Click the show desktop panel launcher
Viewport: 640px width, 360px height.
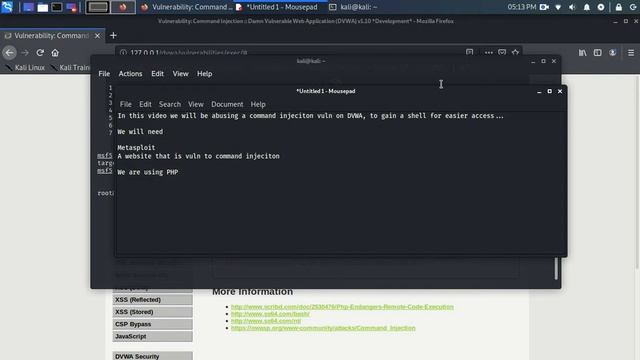coord(28,7)
